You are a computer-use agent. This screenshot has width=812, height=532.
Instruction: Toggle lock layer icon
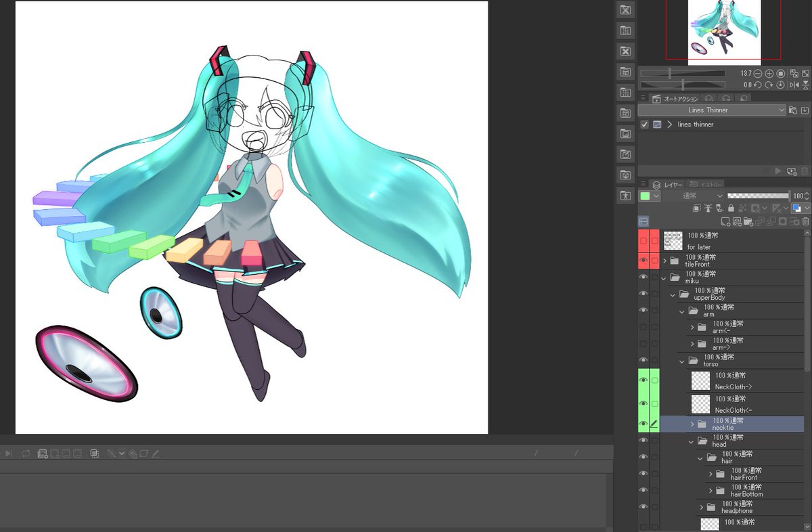point(731,208)
